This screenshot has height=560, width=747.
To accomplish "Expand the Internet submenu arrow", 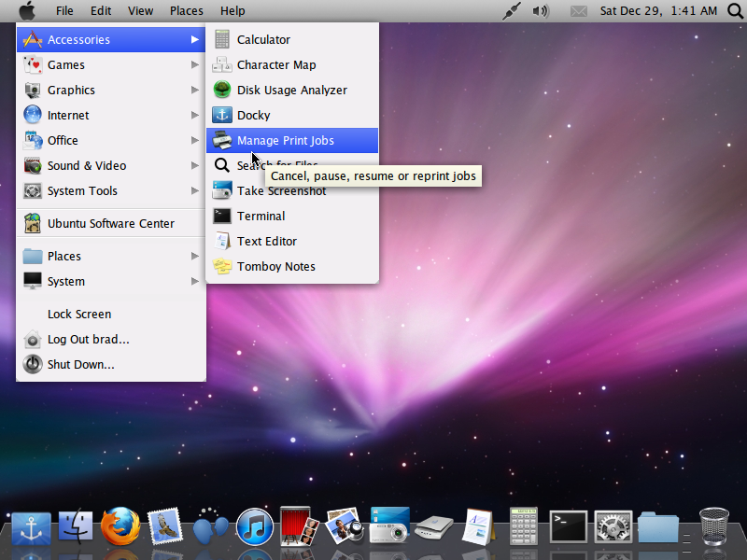I will tap(195, 115).
